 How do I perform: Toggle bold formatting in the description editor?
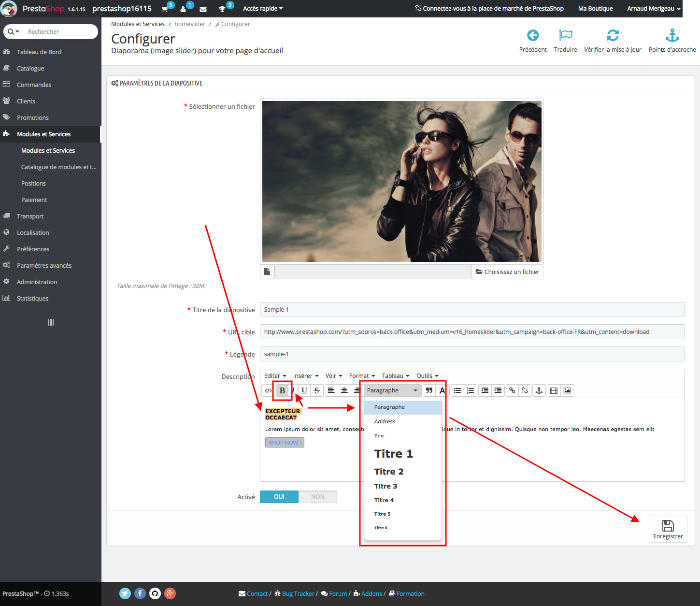(282, 390)
